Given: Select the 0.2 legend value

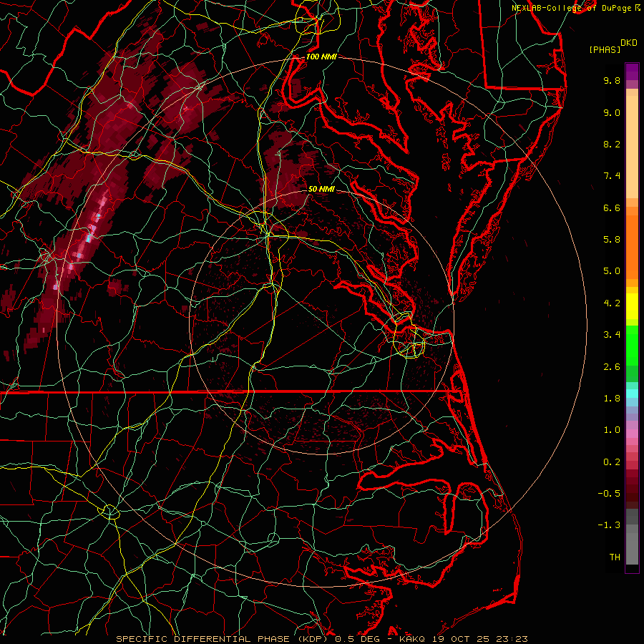Looking at the screenshot, I should 612,462.
